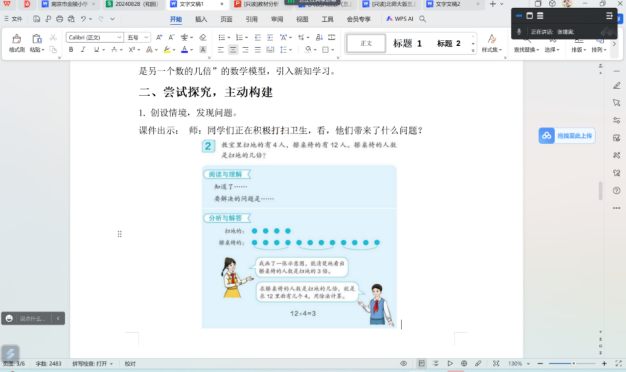Select center alignment
This screenshot has height=372, width=626.
pos(233,49)
